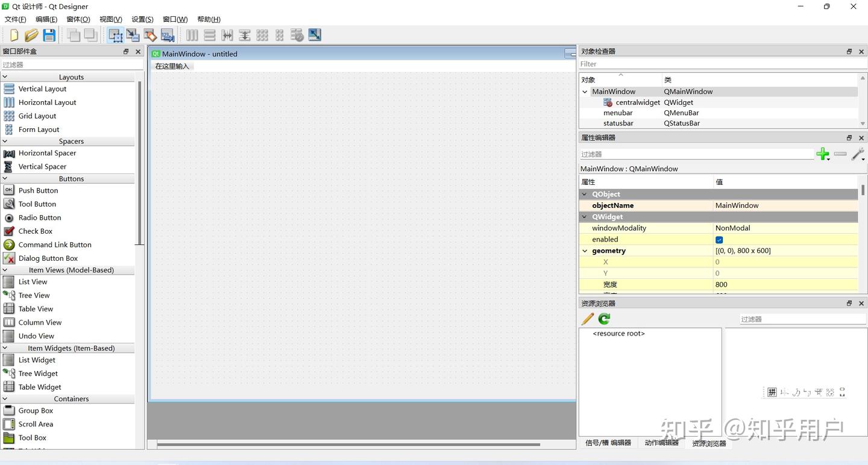
Task: Apply a grid layout from the toolbar
Action: point(262,35)
